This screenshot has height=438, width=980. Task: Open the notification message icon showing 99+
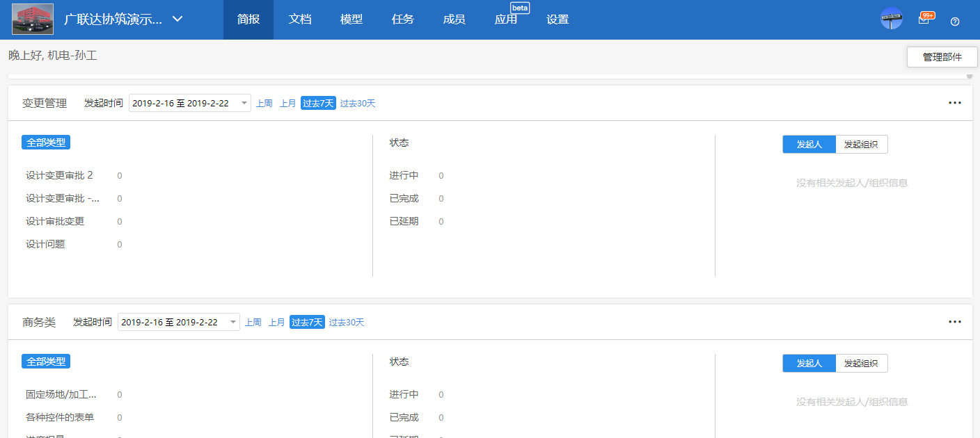[925, 18]
